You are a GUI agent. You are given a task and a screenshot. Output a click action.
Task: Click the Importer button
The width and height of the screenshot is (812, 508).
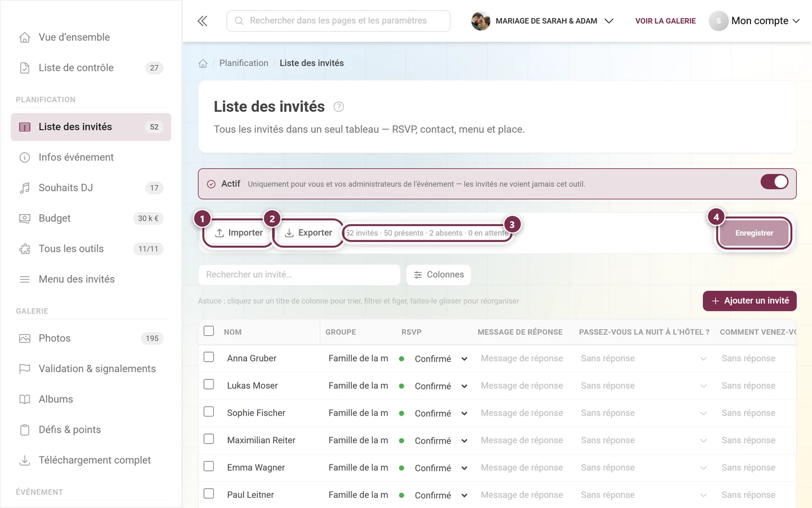pos(239,233)
